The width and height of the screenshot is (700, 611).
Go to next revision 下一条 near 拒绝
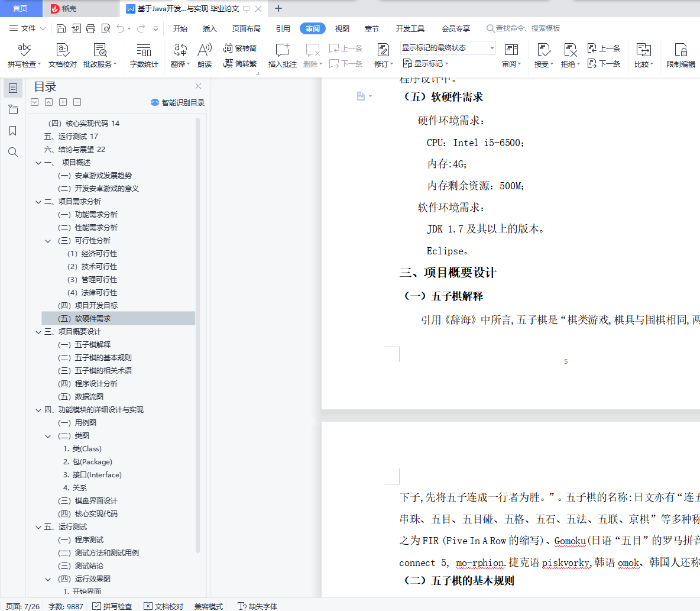604,63
